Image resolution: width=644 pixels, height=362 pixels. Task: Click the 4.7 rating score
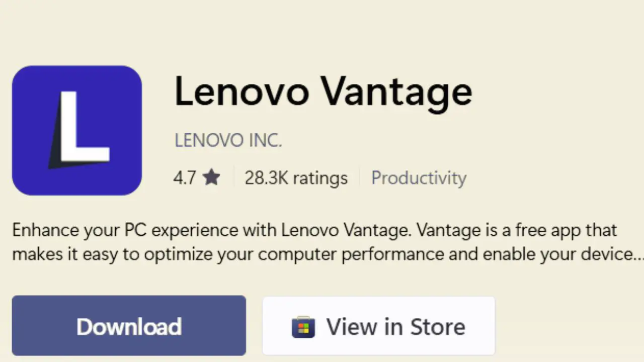coord(185,177)
